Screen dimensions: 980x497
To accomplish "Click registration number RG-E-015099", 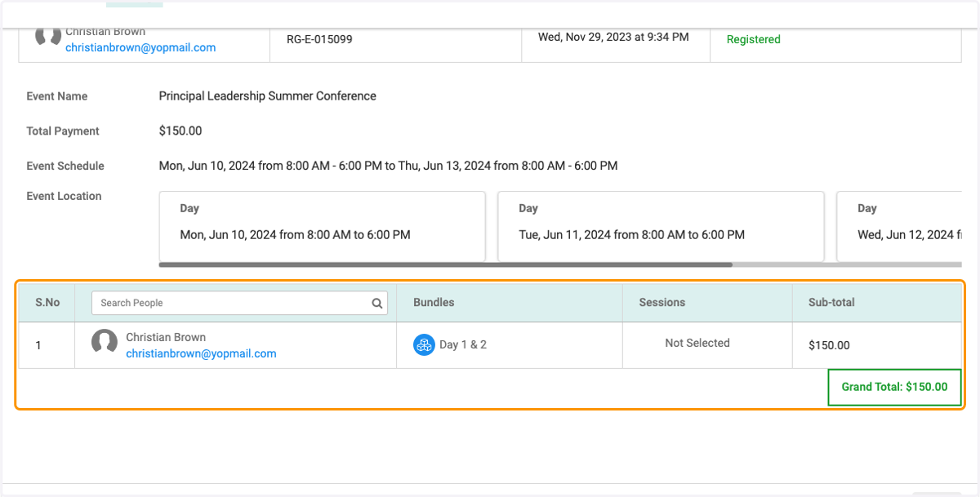I will pos(319,38).
